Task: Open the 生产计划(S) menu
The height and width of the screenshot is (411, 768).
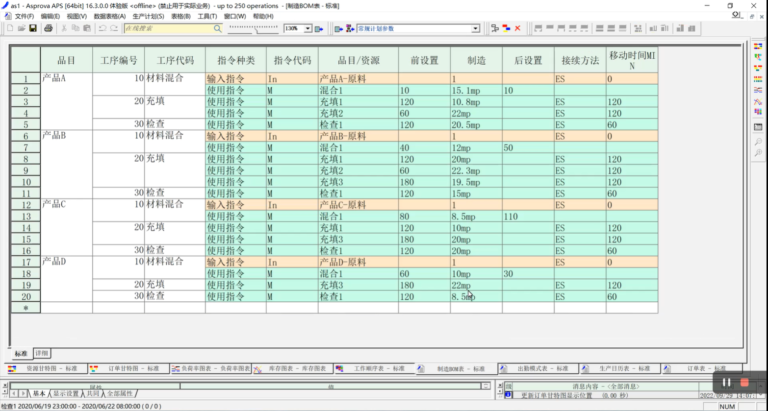Action: pyautogui.click(x=148, y=16)
